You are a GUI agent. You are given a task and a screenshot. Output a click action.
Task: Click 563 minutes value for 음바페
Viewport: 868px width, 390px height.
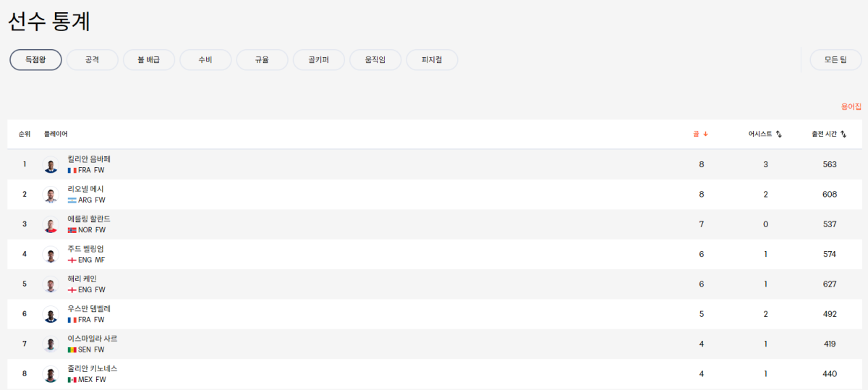point(830,165)
